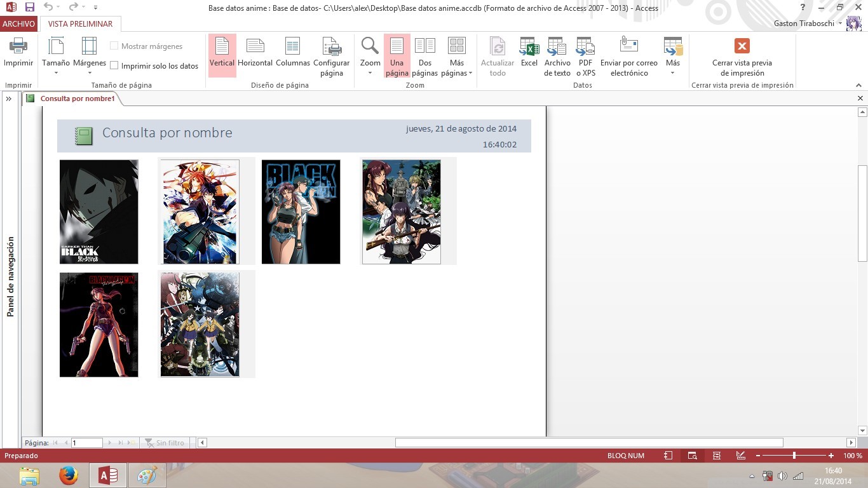868x488 pixels.
Task: Open Access help question mark
Action: pos(803,7)
